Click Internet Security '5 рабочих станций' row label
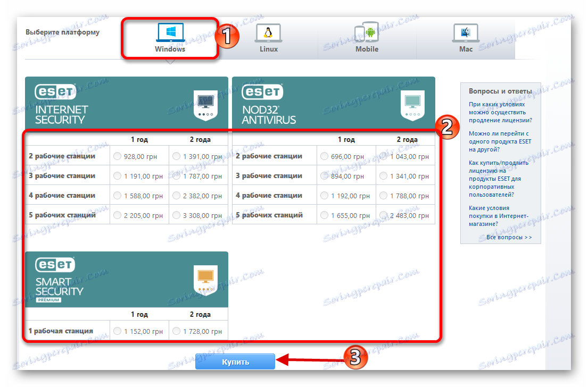Viewport: 588px width, 387px height. coord(62,215)
